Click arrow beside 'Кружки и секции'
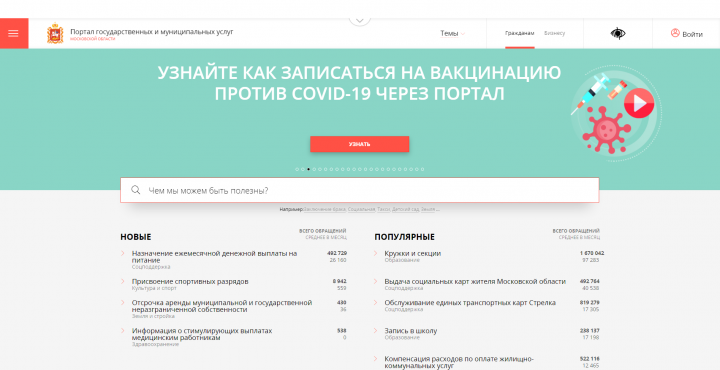This screenshot has width=720, height=370. pyautogui.click(x=376, y=253)
